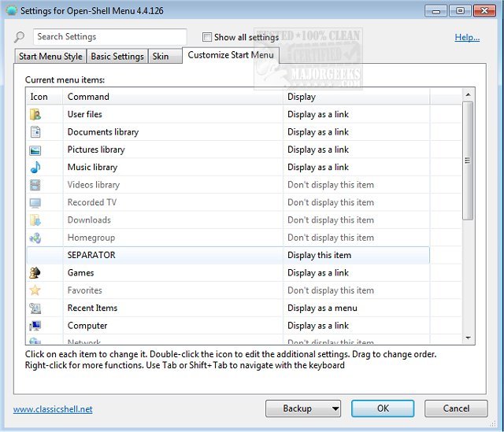Viewport: 504px width, 432px height.
Task: Change Display setting for Documents library
Action: pos(318,132)
